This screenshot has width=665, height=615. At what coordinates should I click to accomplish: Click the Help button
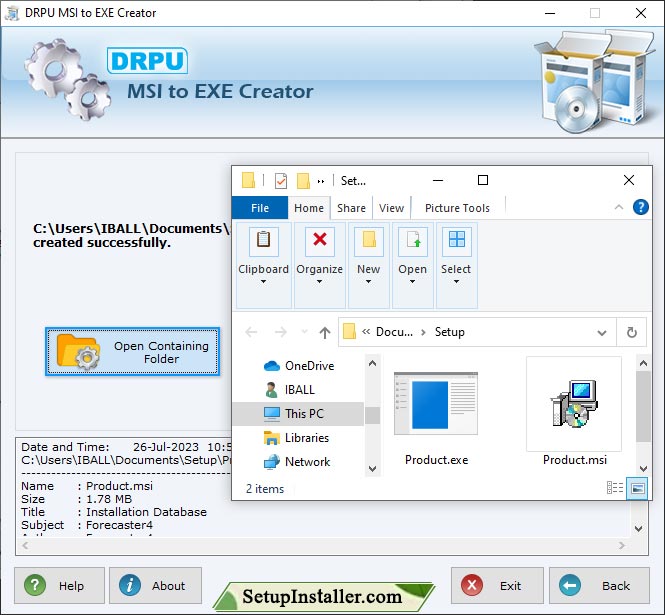point(59,586)
